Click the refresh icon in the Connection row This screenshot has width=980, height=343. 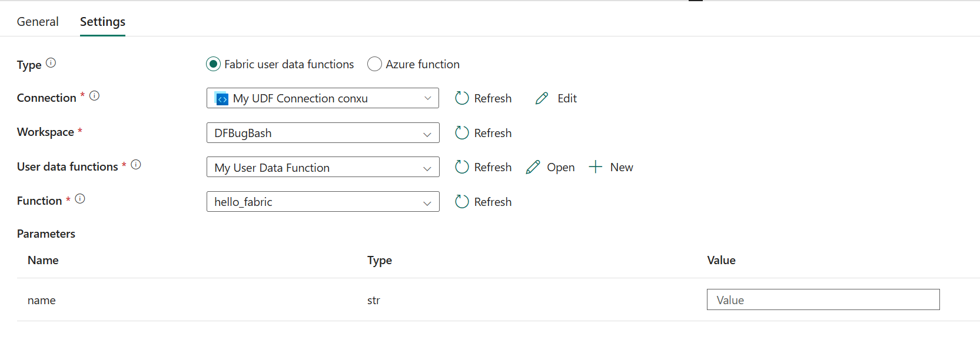coord(462,98)
